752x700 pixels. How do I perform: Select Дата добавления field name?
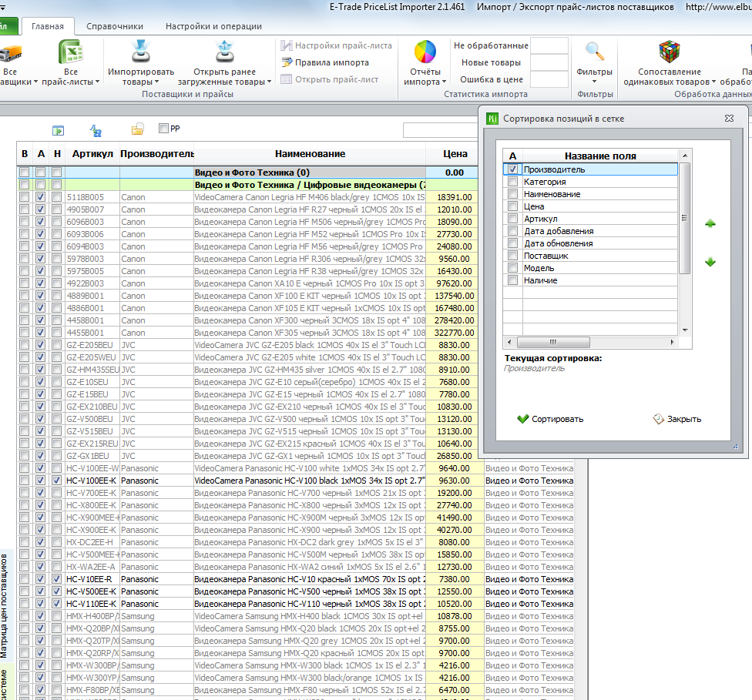tap(559, 231)
